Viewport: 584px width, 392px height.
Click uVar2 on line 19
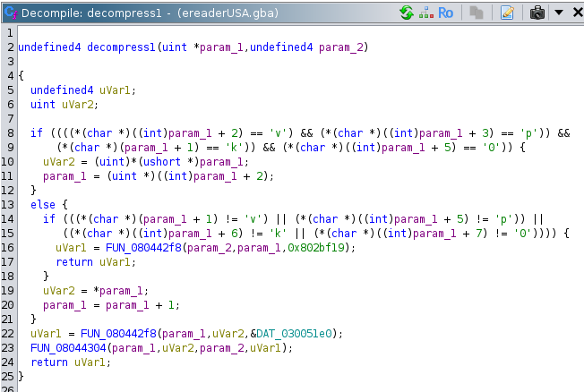coord(58,290)
